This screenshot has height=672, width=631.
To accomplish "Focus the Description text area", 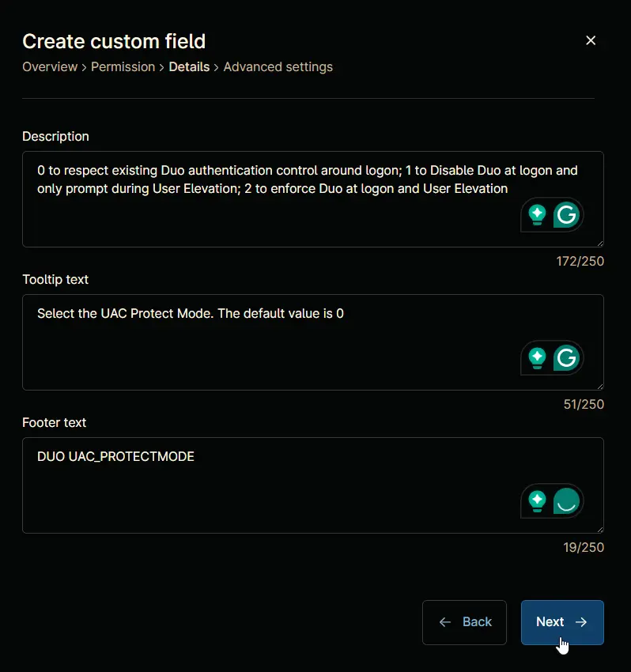I will tap(313, 199).
